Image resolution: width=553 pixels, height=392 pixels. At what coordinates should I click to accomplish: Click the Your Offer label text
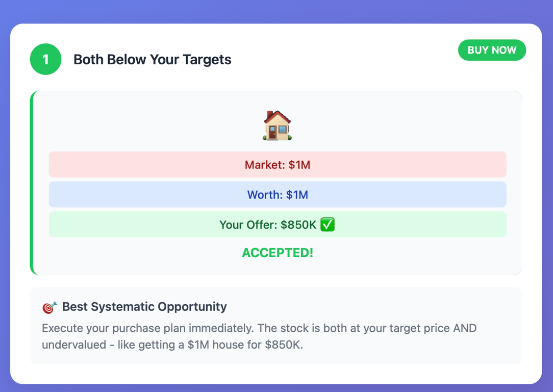(x=247, y=225)
